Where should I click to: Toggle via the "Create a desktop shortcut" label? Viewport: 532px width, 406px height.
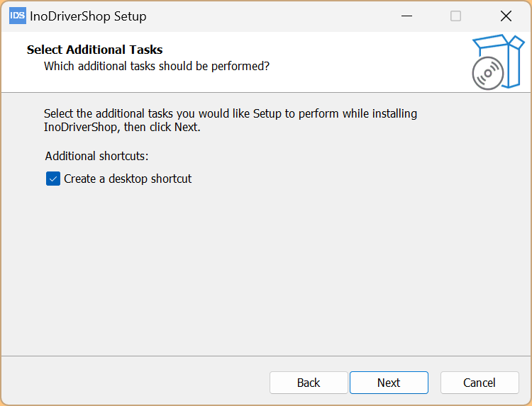click(x=128, y=179)
